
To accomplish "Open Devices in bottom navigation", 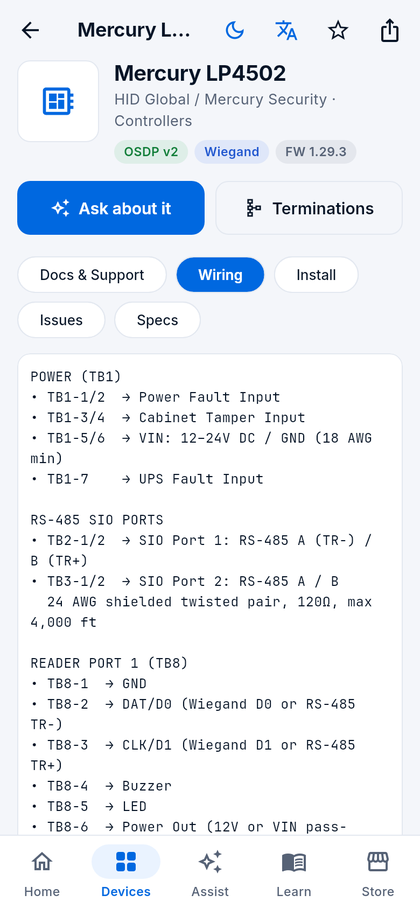I will point(126,872).
